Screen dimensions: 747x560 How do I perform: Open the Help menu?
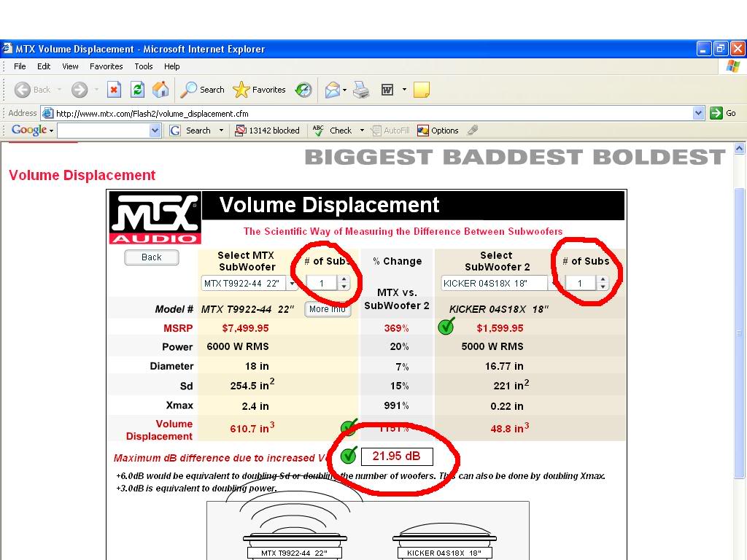[172, 66]
